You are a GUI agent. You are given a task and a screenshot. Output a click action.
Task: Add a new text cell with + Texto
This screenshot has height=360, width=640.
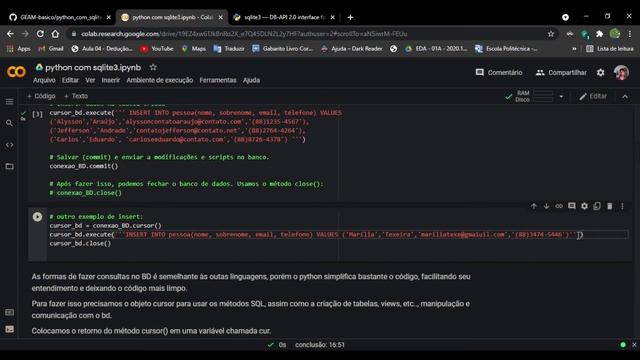point(76,96)
